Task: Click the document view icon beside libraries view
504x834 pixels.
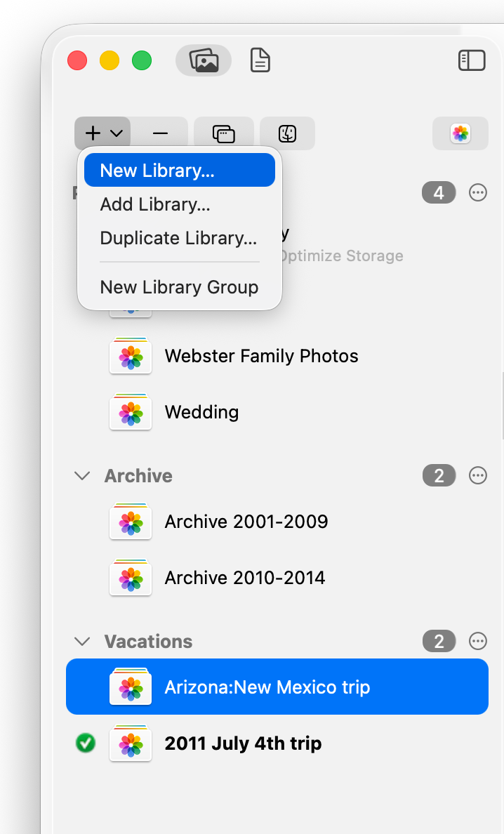Action: coord(260,60)
